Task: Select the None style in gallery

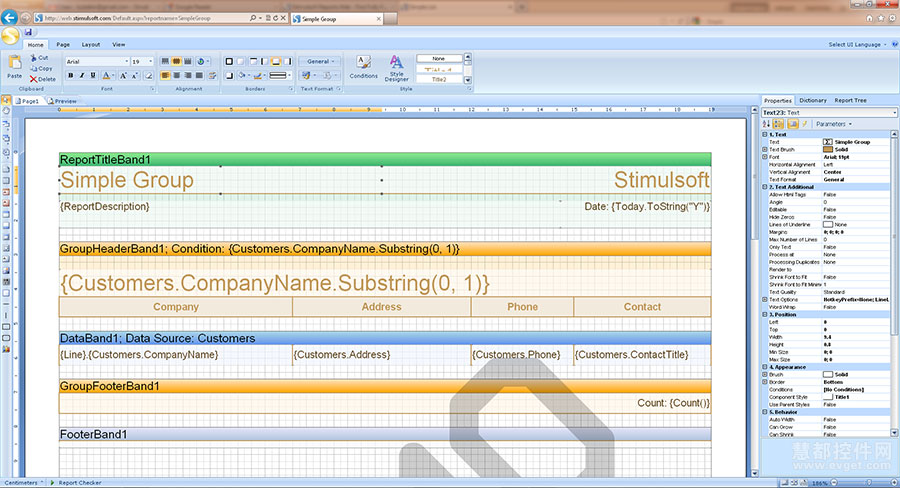Action: 439,59
